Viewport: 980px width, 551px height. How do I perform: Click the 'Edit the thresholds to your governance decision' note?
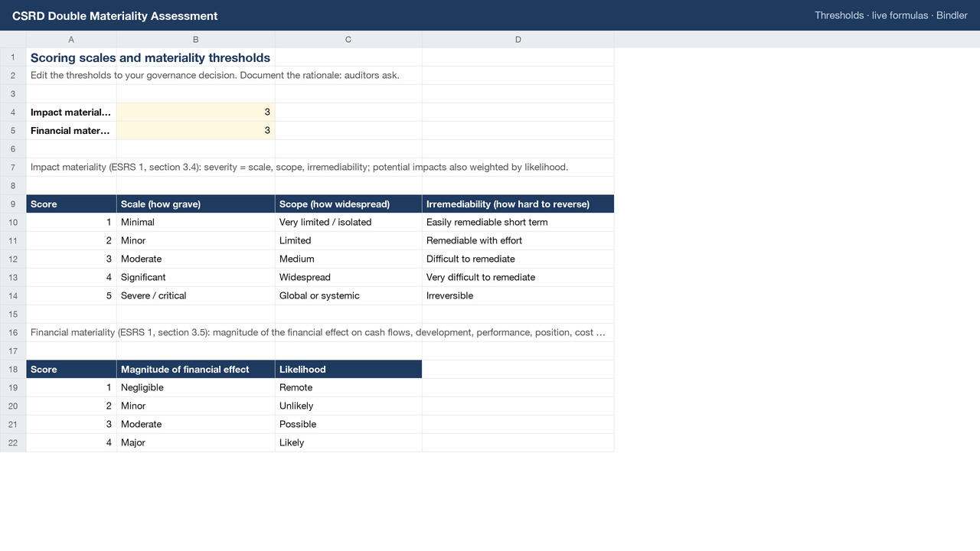point(215,76)
